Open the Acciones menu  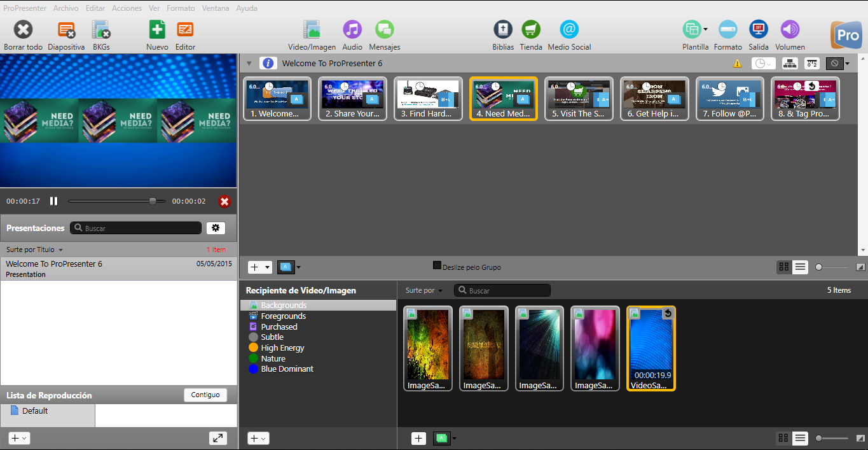[x=127, y=8]
